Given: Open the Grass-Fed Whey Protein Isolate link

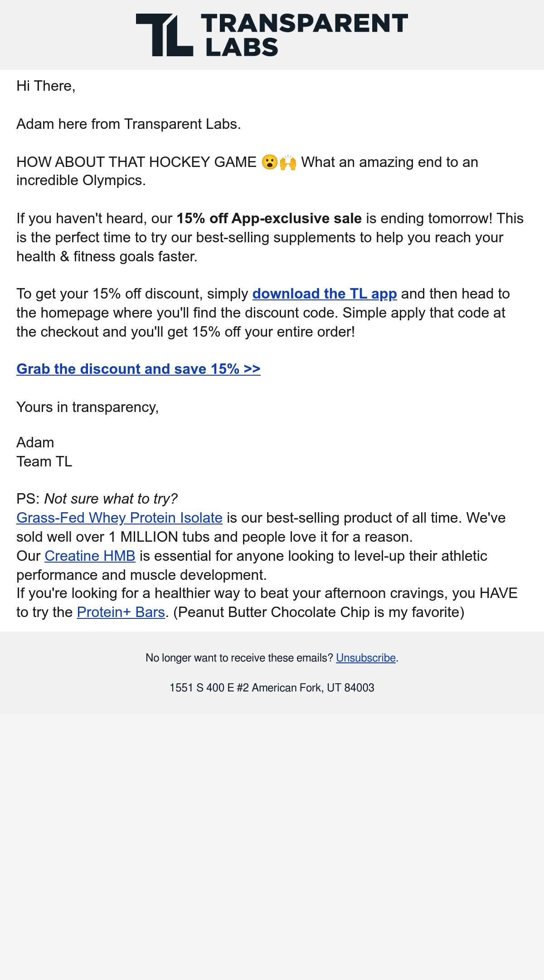Looking at the screenshot, I should (x=119, y=518).
